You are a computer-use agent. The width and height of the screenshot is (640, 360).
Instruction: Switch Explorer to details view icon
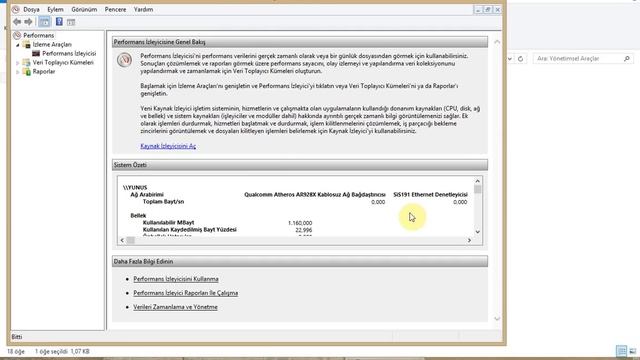click(x=622, y=351)
